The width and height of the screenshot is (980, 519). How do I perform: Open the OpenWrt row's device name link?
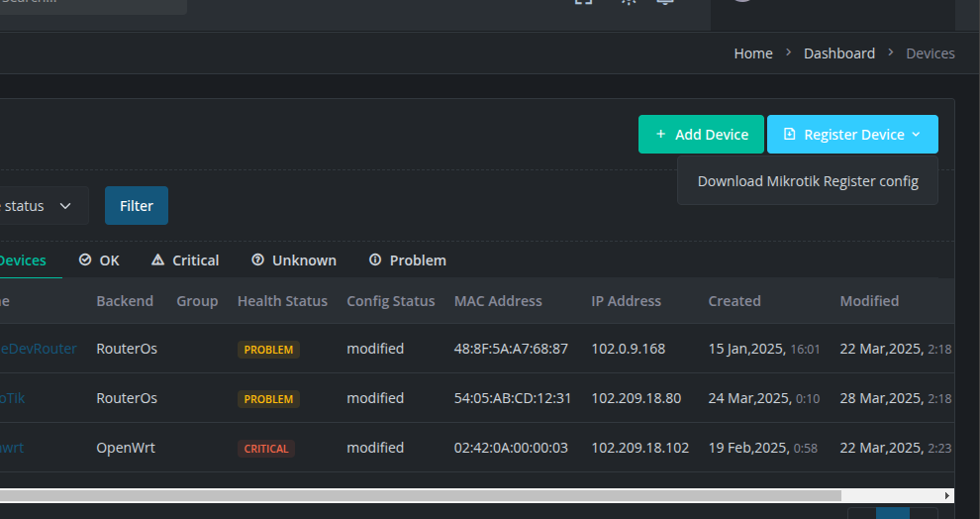12,447
